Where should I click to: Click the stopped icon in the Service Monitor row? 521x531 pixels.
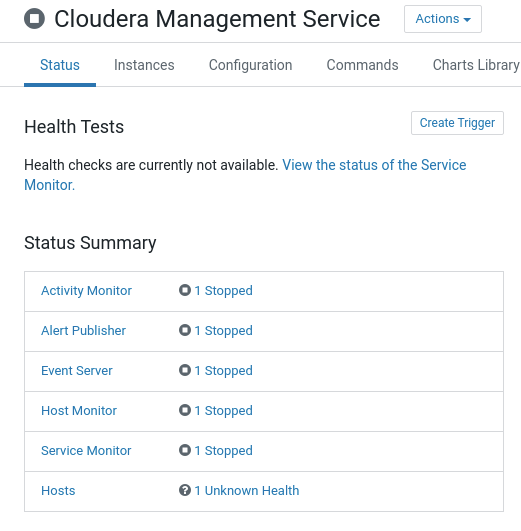tap(185, 450)
